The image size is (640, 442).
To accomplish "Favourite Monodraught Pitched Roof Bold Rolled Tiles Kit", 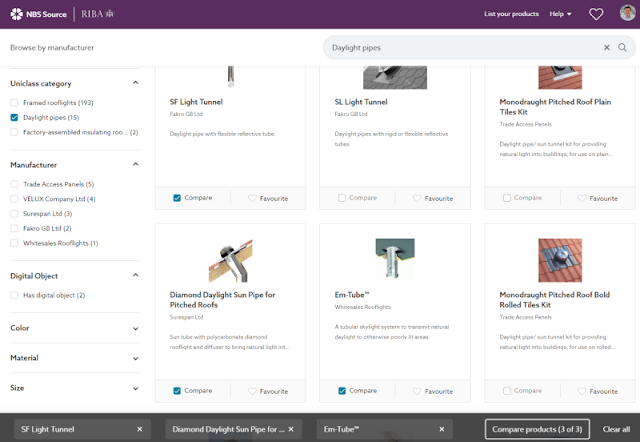I will (x=598, y=391).
